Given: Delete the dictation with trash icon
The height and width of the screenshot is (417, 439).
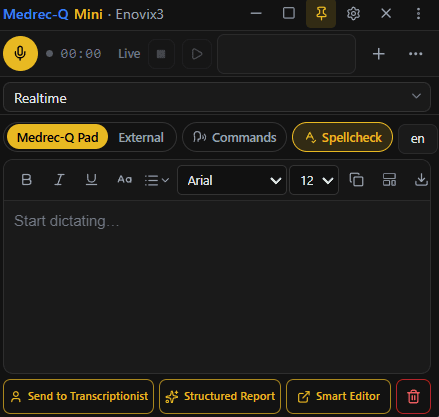Looking at the screenshot, I should point(413,396).
